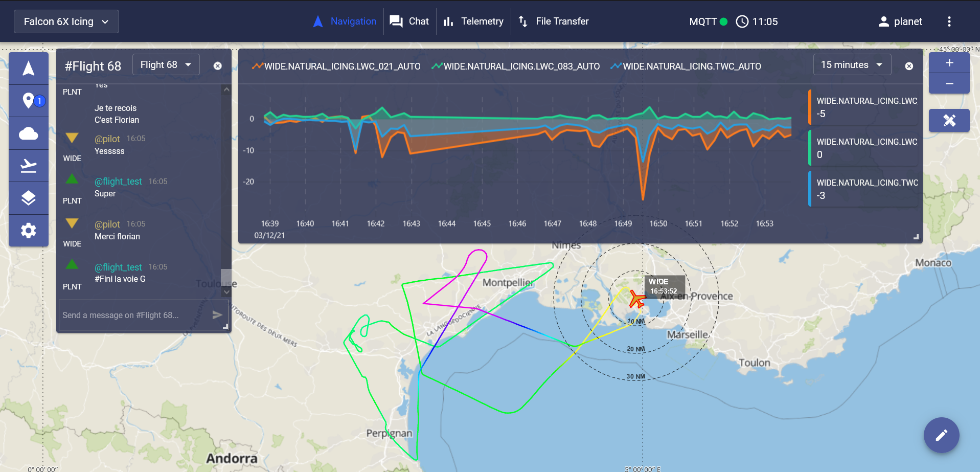Image resolution: width=980 pixels, height=472 pixels.
Task: Toggle the TWC_AUTO chart legend series
Action: coord(686,66)
